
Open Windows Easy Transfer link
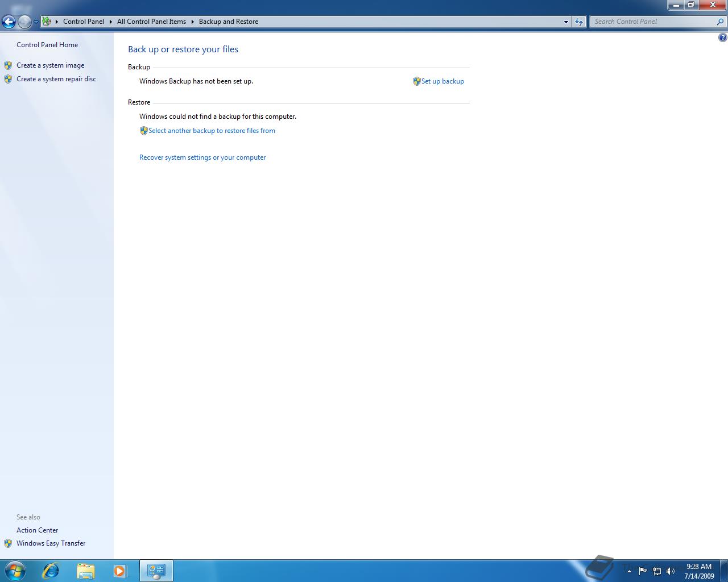[51, 543]
